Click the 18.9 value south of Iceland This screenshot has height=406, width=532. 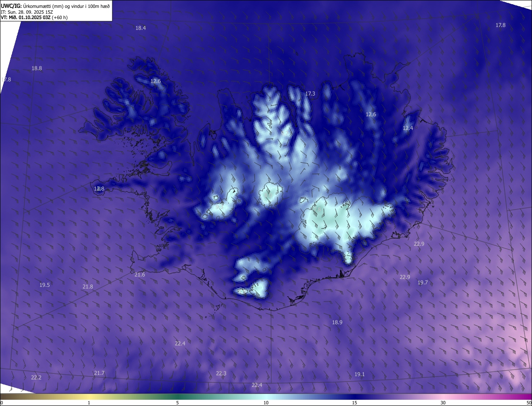[x=337, y=322]
